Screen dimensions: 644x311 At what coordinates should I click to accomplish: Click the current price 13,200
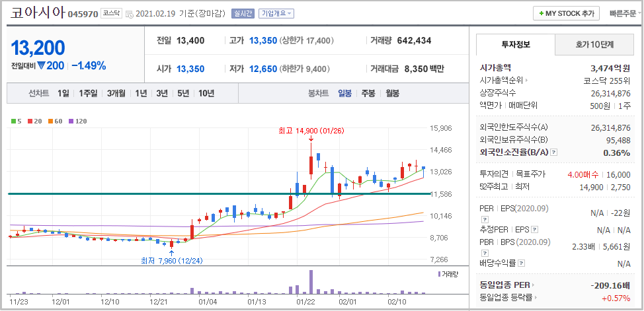[38, 48]
